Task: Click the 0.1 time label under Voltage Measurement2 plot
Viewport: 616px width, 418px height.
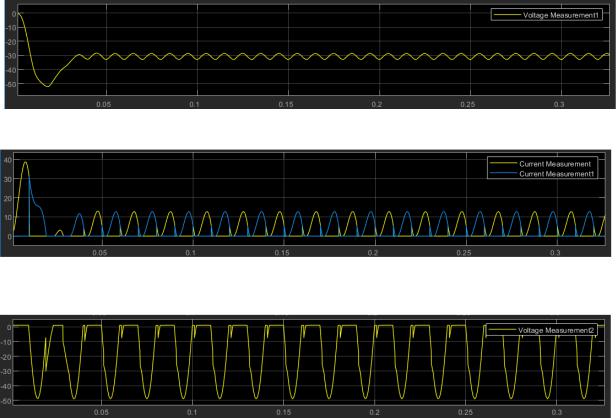Action: (x=192, y=412)
